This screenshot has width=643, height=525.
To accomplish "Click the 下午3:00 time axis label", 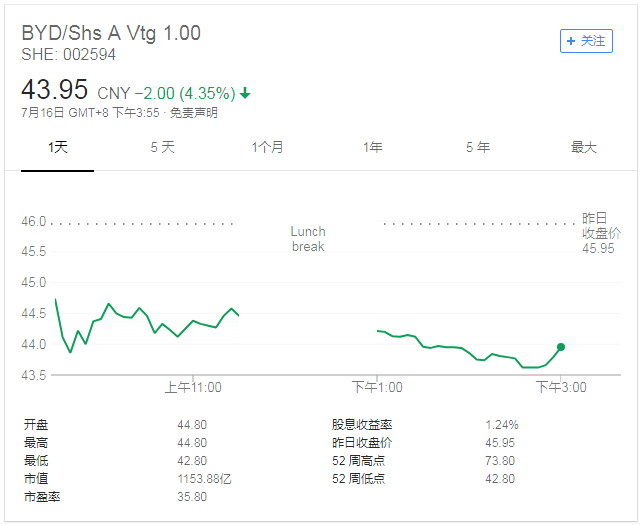I will click(x=561, y=387).
